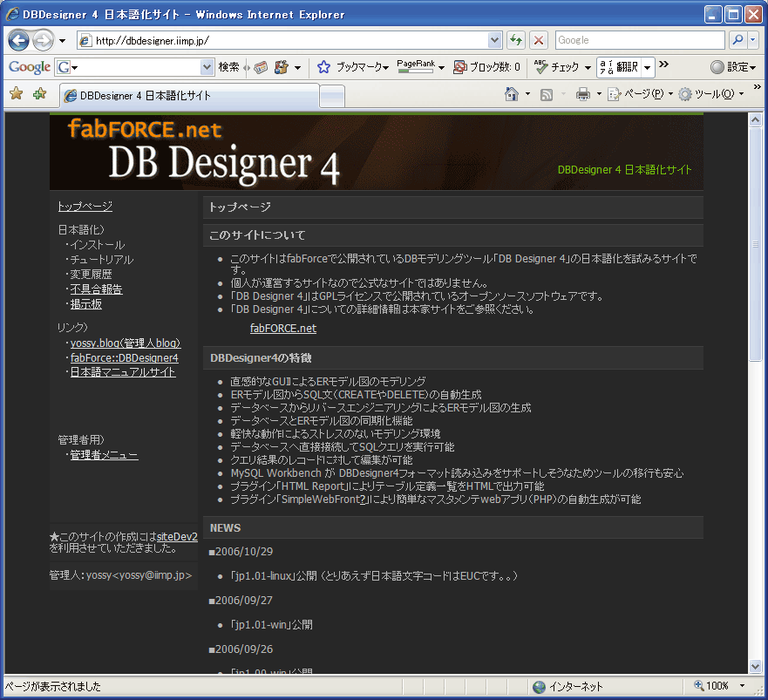Image resolution: width=768 pixels, height=700 pixels.
Task: Expand the command bar overflow chevron
Action: 757,87
